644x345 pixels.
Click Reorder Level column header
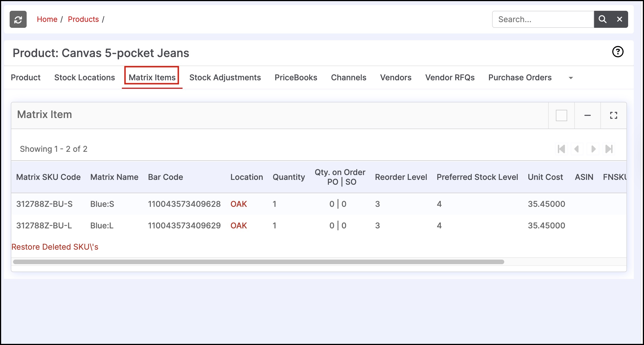[x=401, y=177]
